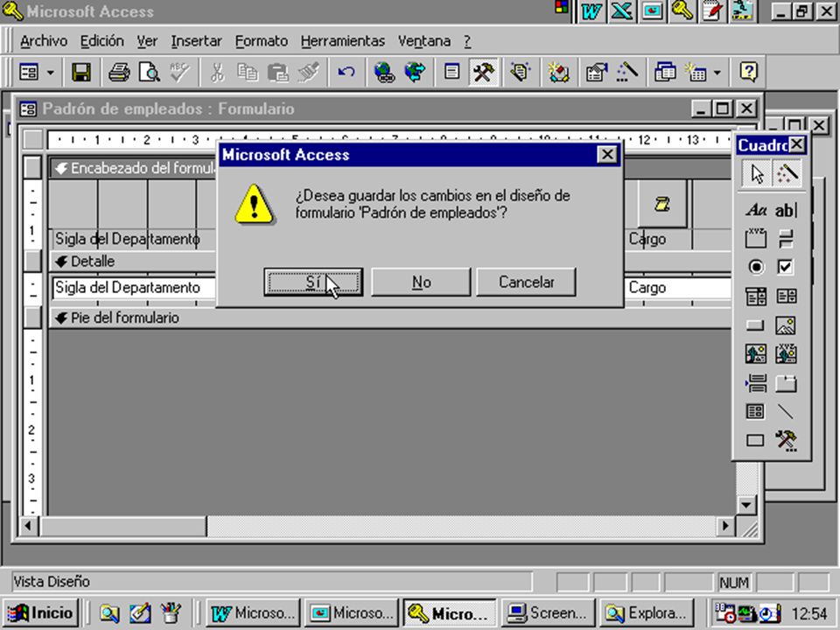This screenshot has height=630, width=840.
Task: Click the Print toolbar icon
Action: [x=119, y=72]
